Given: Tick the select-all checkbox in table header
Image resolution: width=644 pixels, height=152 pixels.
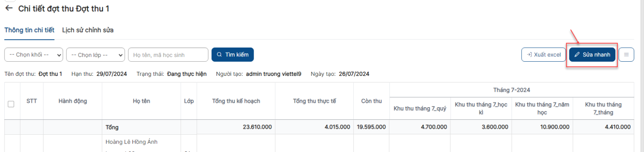Looking at the screenshot, I should [11, 104].
